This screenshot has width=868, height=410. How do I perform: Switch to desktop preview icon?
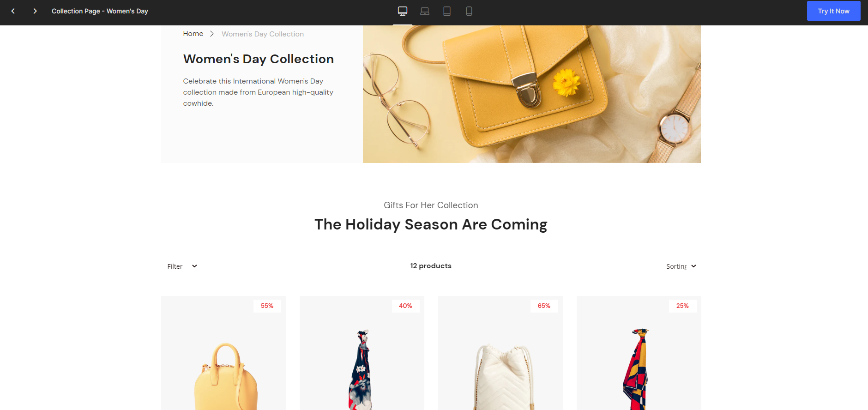tap(403, 11)
